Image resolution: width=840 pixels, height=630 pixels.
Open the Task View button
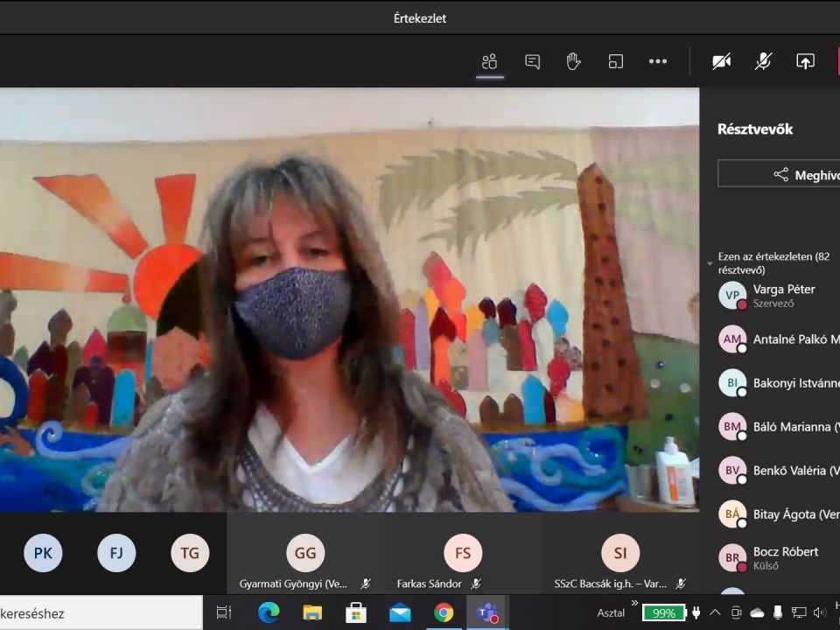(224, 612)
